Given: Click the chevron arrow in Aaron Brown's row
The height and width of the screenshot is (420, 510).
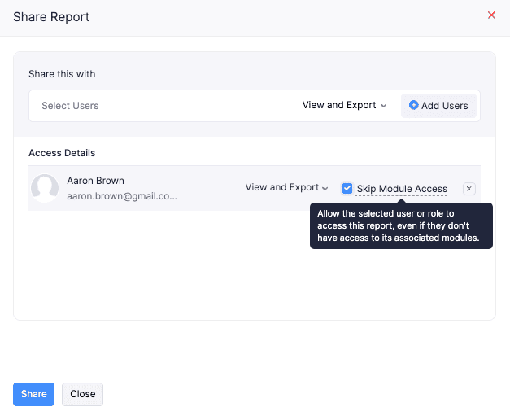Looking at the screenshot, I should [x=325, y=188].
